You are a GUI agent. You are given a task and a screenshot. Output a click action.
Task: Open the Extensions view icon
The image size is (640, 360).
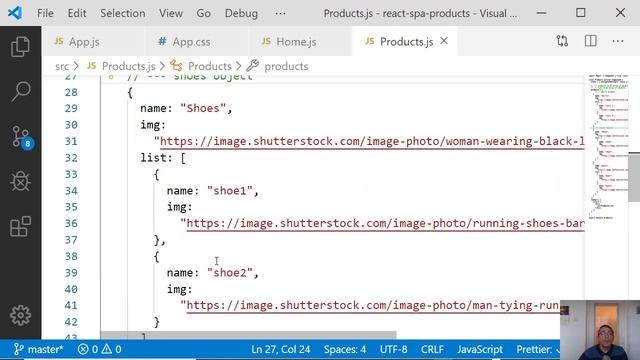click(x=20, y=227)
